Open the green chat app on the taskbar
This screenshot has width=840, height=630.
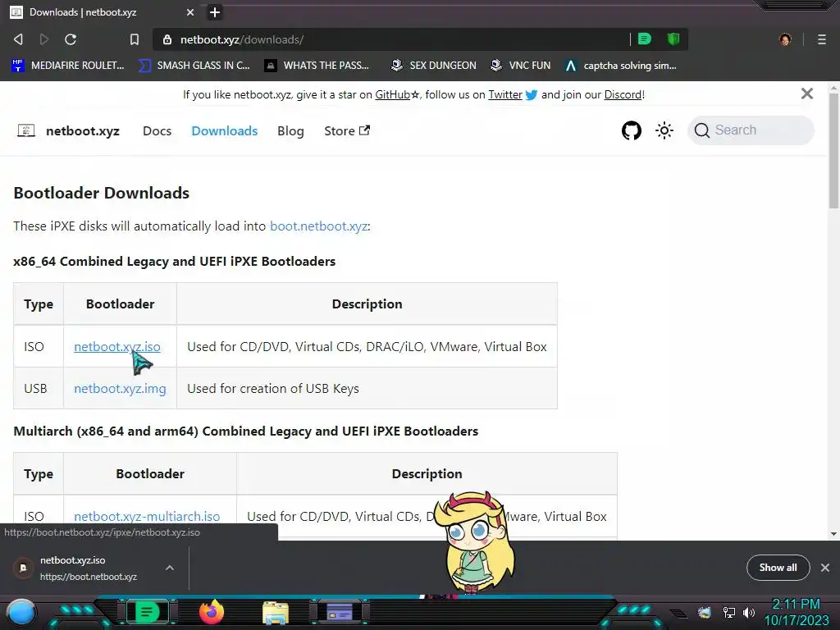pos(147,612)
